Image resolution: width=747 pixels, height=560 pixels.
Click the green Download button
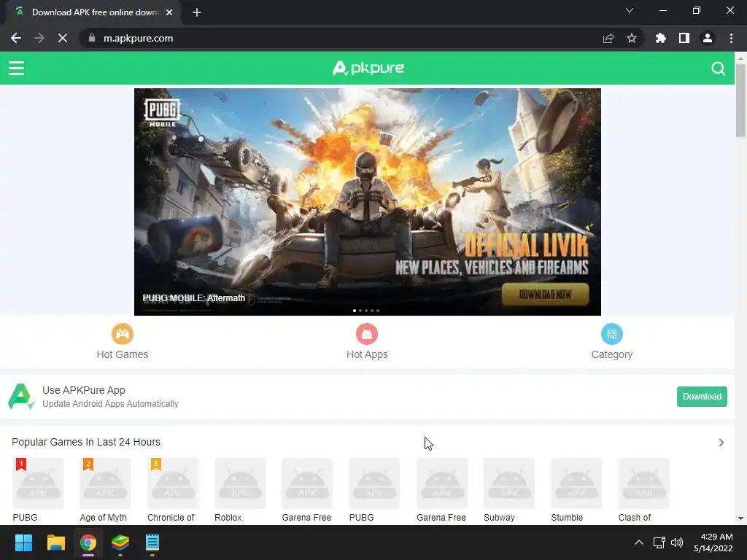702,397
